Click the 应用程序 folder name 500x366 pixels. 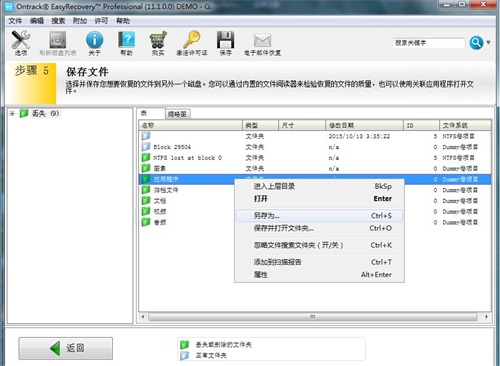click(x=166, y=179)
